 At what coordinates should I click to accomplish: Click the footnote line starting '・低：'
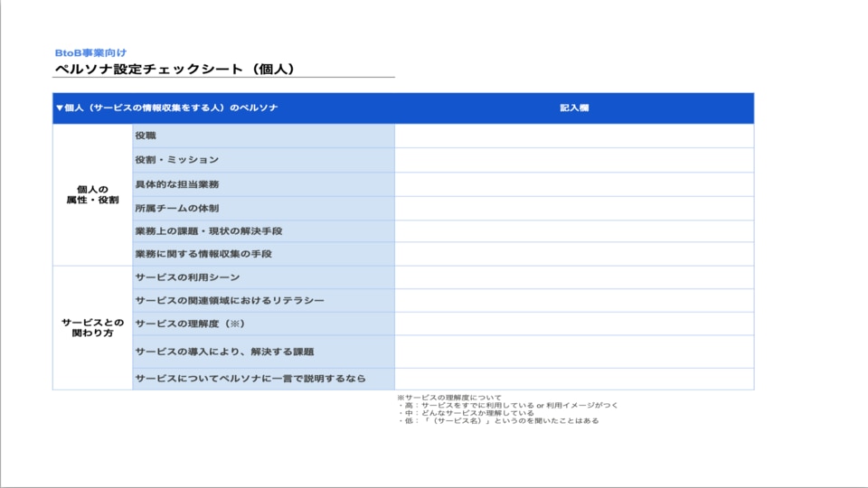[x=497, y=420]
